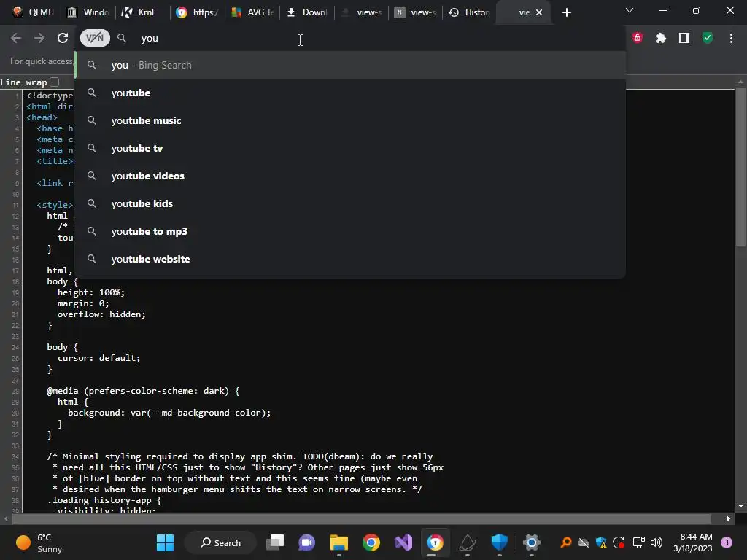The image size is (747, 560).
Task: Enable the Line wrap checkbox
Action: (x=55, y=82)
